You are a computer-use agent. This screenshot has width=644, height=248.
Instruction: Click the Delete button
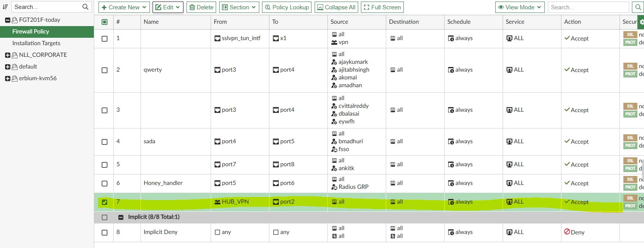(201, 7)
